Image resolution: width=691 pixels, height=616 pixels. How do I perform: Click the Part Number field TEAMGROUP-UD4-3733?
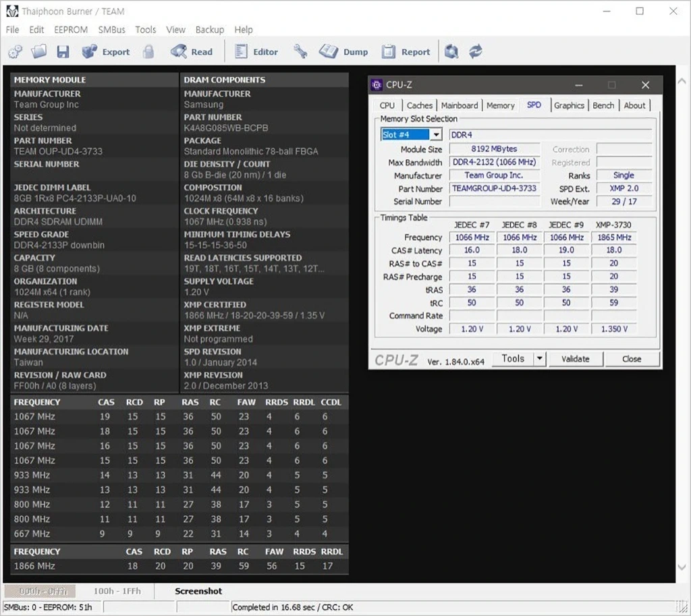(x=495, y=189)
